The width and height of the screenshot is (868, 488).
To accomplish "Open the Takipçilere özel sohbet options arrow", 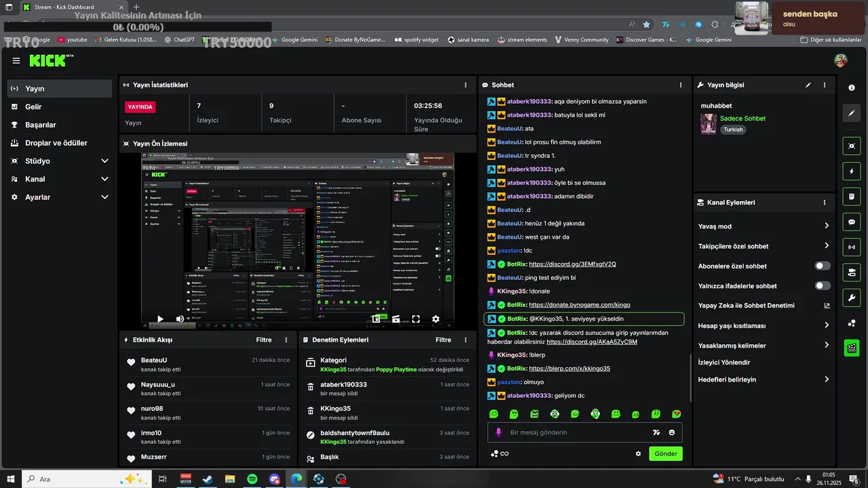I will click(x=826, y=245).
